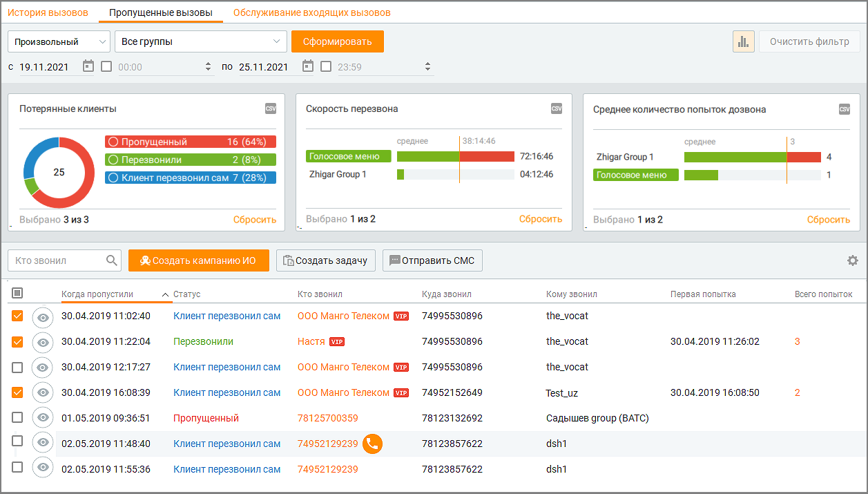Screen dimensions: 868x494
Task: Open the Все группы dropdown
Action: 201,41
